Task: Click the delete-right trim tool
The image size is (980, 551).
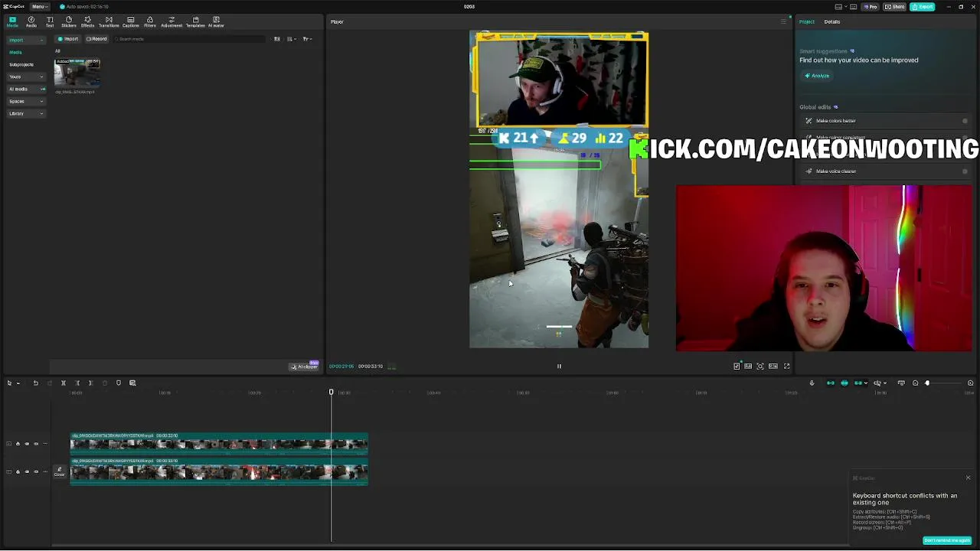Action: 90,383
